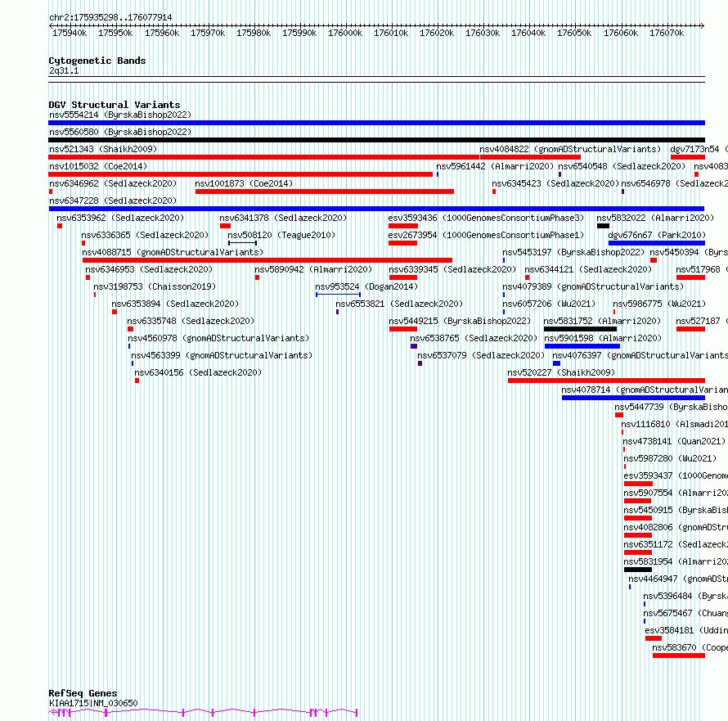Click the nsv5961442 (Almarri2020) label
The height and width of the screenshot is (721, 728).
coord(495,166)
